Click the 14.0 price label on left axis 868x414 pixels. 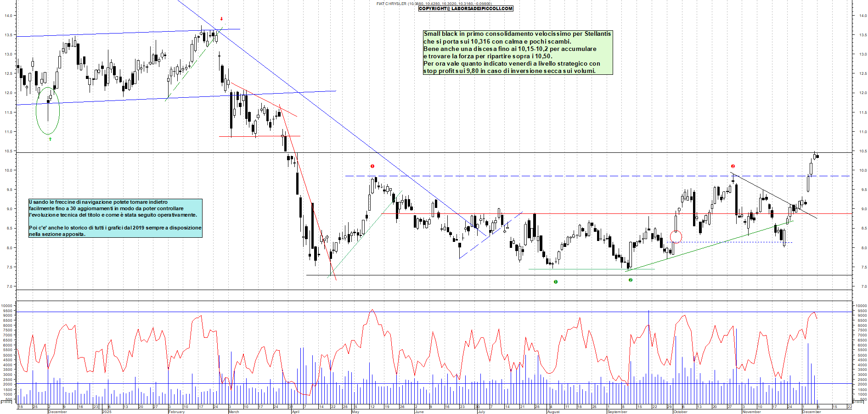tap(8, 16)
